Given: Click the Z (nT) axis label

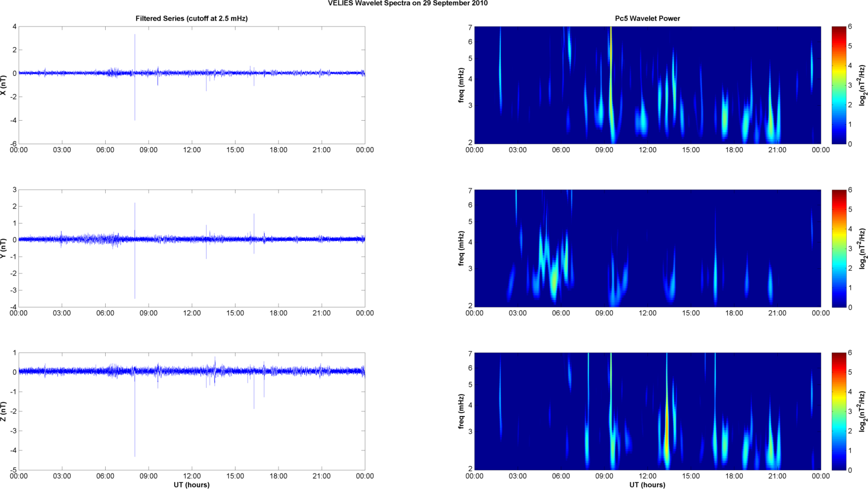Looking at the screenshot, I should click(x=3, y=411).
